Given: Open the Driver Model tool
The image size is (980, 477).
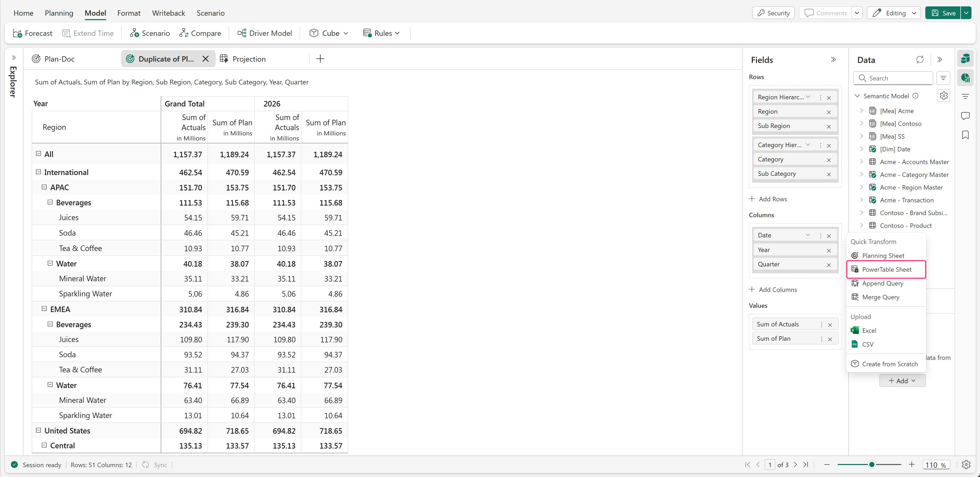Looking at the screenshot, I should (x=265, y=33).
